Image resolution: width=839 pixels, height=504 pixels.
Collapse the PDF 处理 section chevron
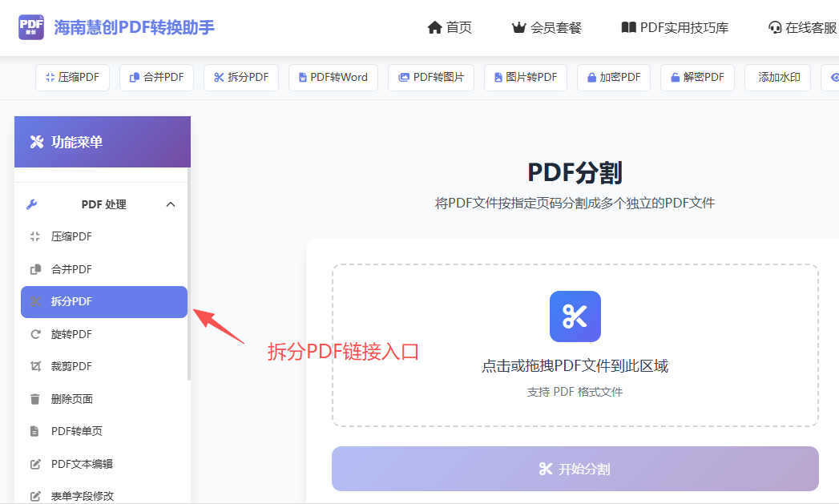pos(171,204)
